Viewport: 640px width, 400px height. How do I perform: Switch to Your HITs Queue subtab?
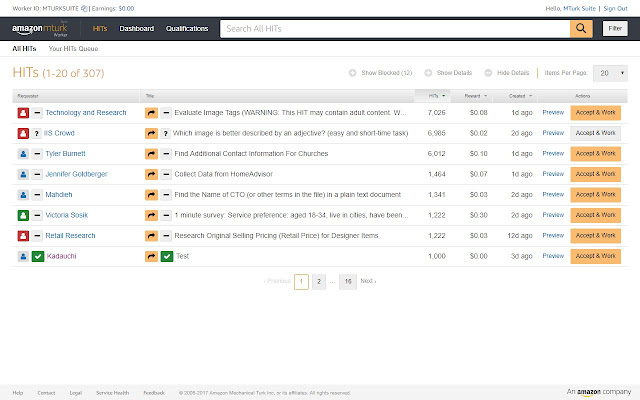click(x=73, y=49)
